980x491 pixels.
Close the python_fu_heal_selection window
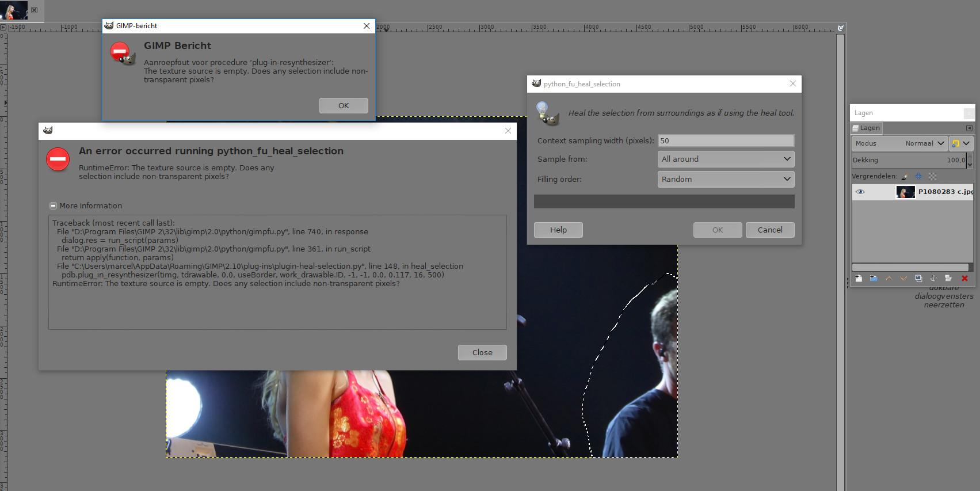click(792, 83)
